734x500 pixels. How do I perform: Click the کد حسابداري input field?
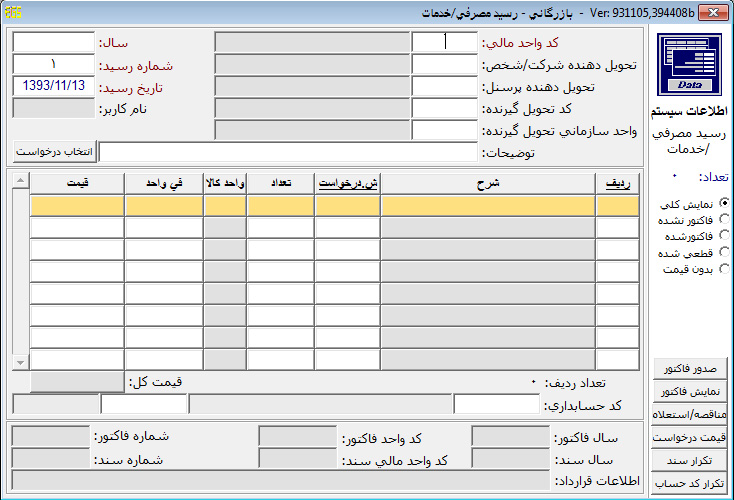click(x=497, y=404)
